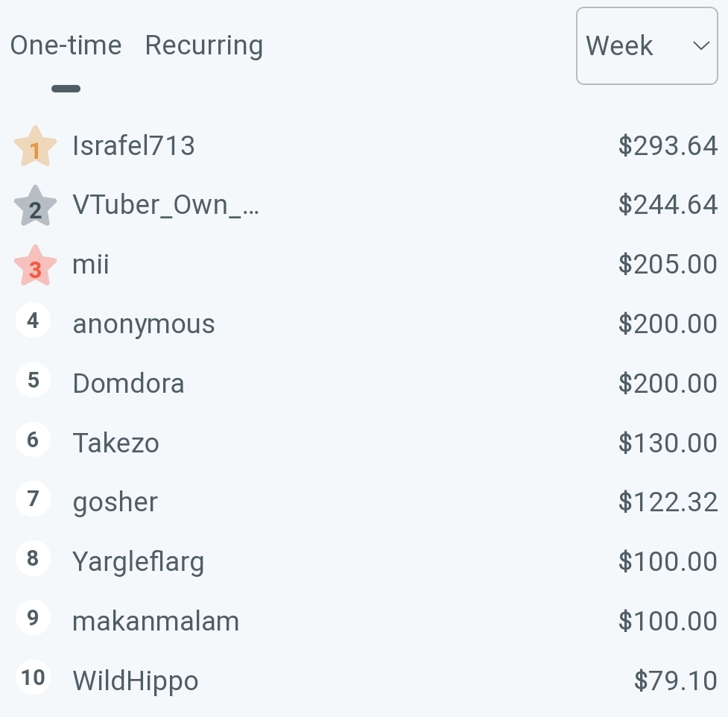Select the Yargleflarg donor name

(x=139, y=562)
